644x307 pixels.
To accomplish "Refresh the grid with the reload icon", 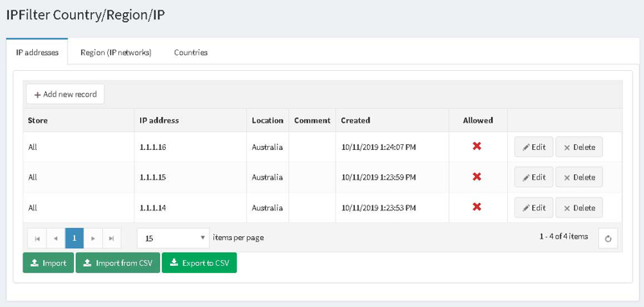I will tap(609, 239).
